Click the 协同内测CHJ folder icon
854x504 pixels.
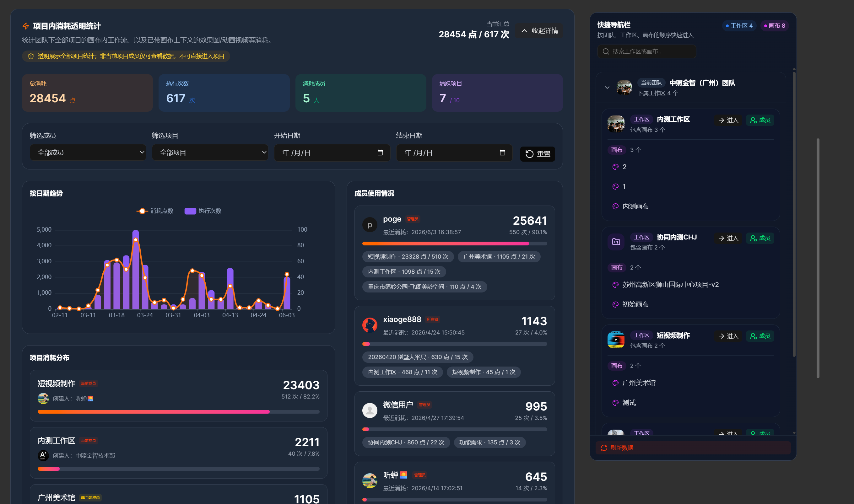616,242
